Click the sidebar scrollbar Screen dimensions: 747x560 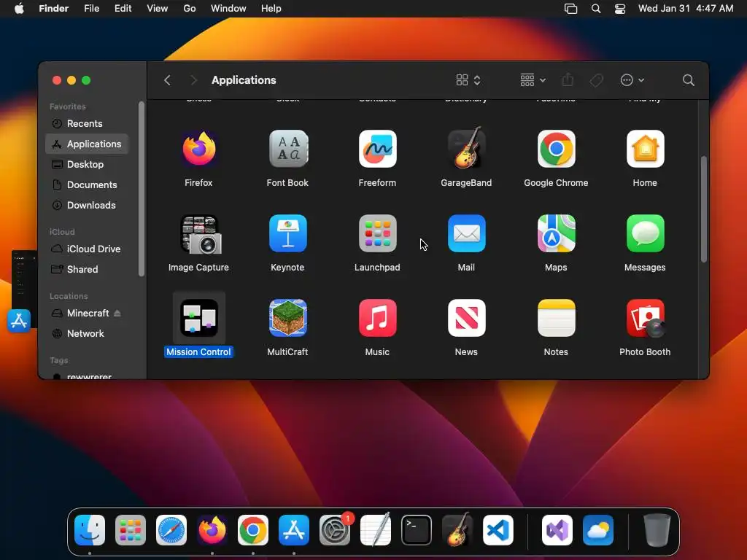(x=142, y=189)
